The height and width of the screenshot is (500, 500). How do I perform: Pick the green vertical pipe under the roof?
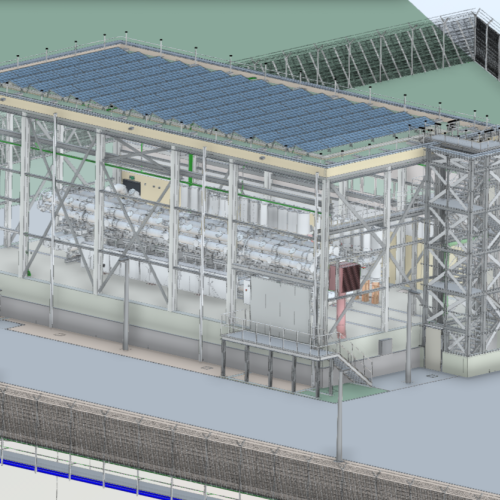coord(191,169)
